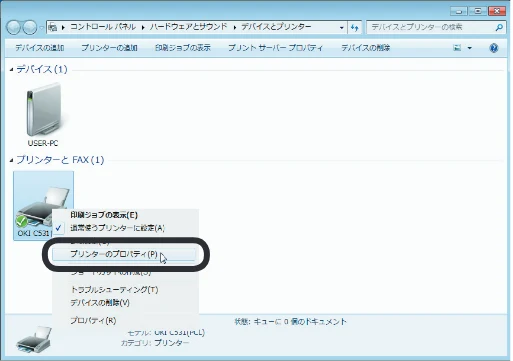Select プリンターのプロパティ(P) in context menu
The width and height of the screenshot is (513, 361).
coord(124,254)
